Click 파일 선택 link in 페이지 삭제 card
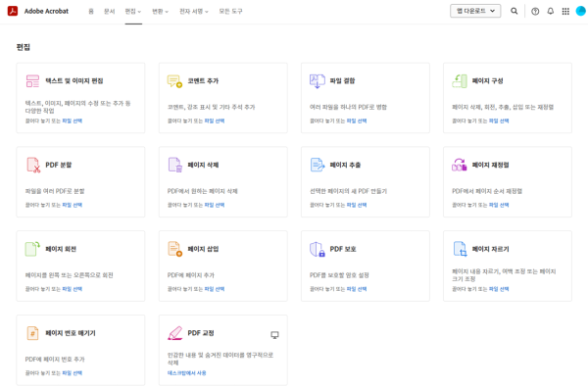This screenshot has width=588, height=388. click(x=215, y=205)
